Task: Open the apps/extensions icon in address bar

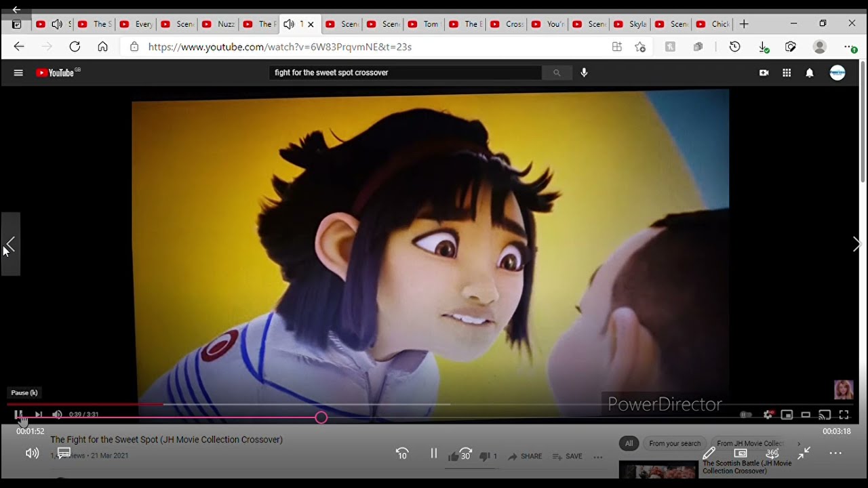Action: point(616,47)
